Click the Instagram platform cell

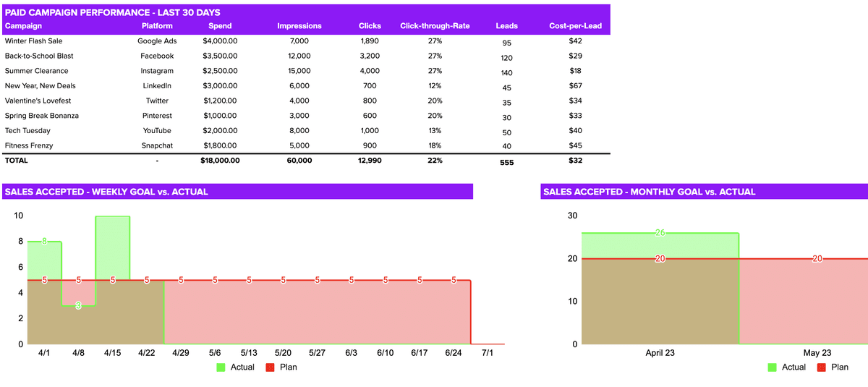click(157, 71)
